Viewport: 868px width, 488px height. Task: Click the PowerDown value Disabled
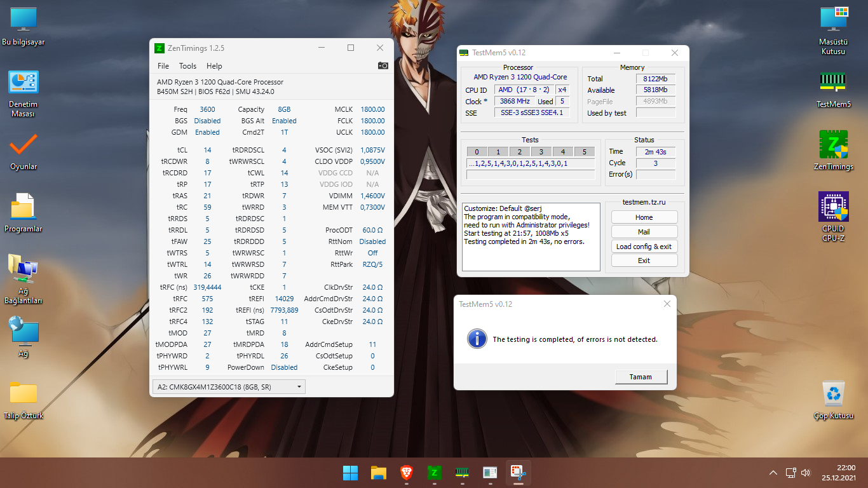click(x=284, y=367)
